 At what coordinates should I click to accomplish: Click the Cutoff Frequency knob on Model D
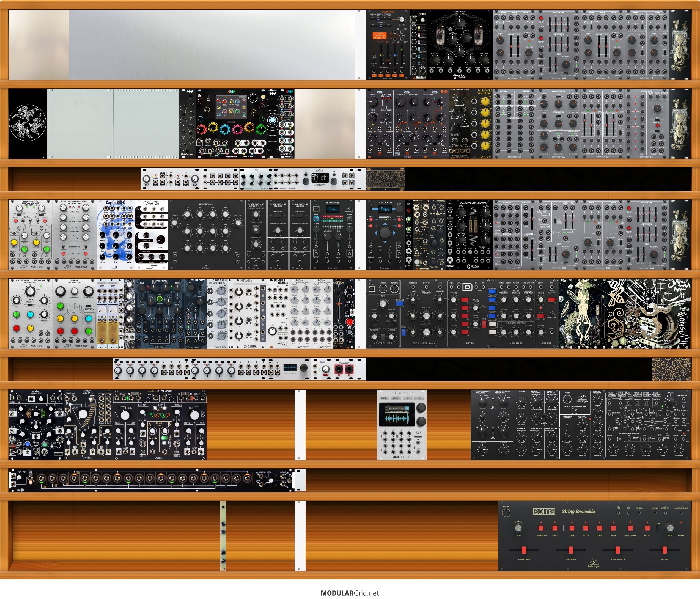tap(504, 300)
